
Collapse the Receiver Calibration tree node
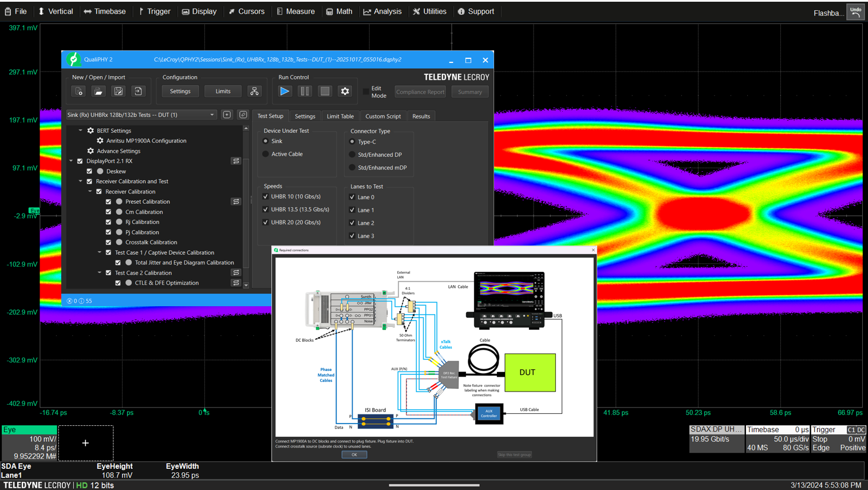point(90,192)
